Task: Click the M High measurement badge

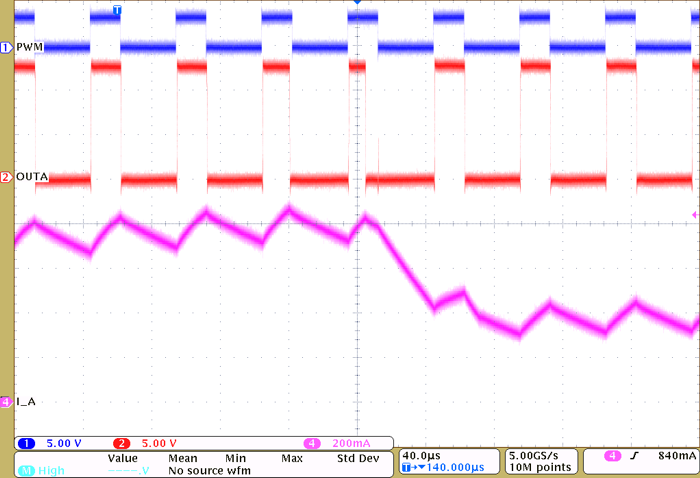Action: click(27, 470)
